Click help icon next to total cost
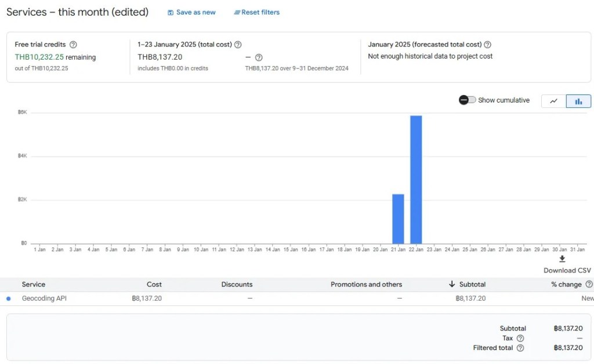The width and height of the screenshot is (594, 364). point(238,45)
